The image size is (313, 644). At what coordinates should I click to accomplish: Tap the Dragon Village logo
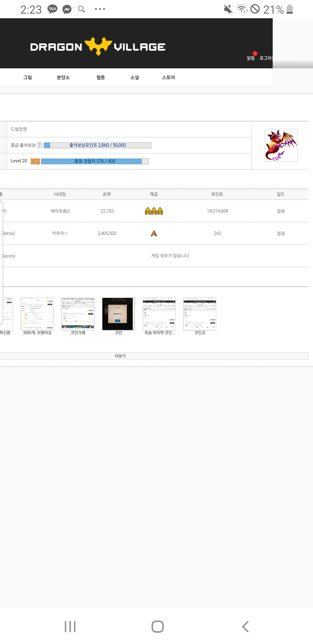tap(98, 46)
